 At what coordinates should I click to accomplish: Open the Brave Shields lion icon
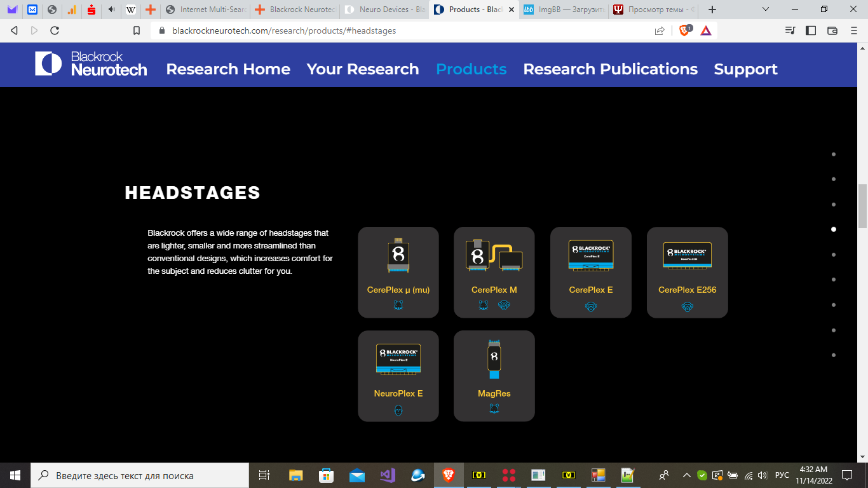[x=685, y=30]
